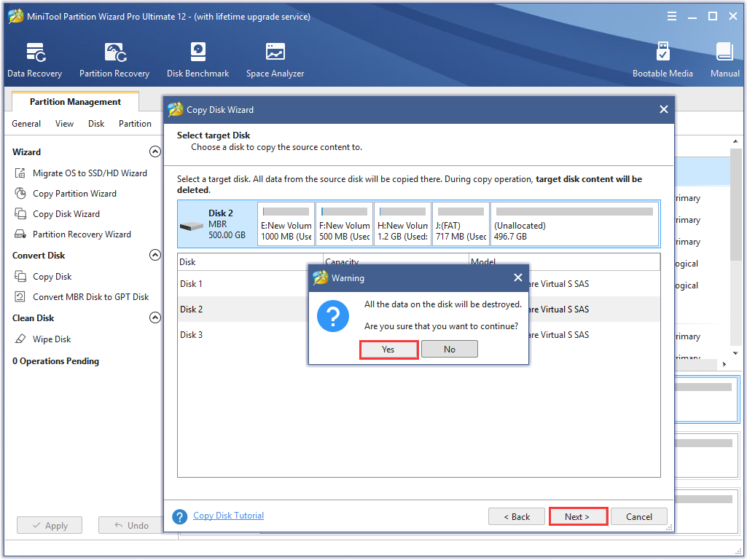The image size is (747, 560).
Task: Select the F:New Volume partition block
Action: tap(345, 224)
